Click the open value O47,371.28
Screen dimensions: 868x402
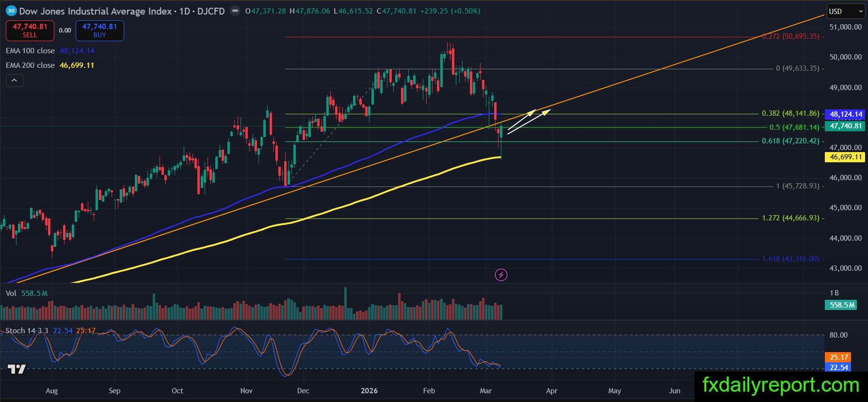point(265,11)
